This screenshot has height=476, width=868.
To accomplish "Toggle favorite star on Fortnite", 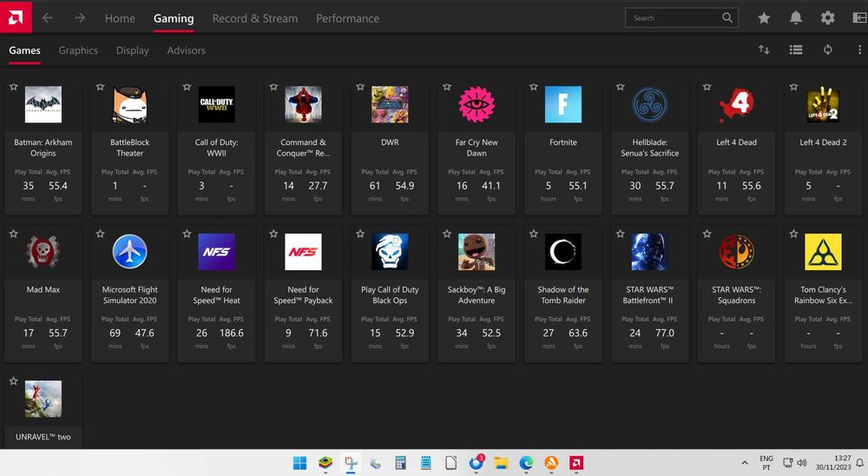I will pos(534,87).
